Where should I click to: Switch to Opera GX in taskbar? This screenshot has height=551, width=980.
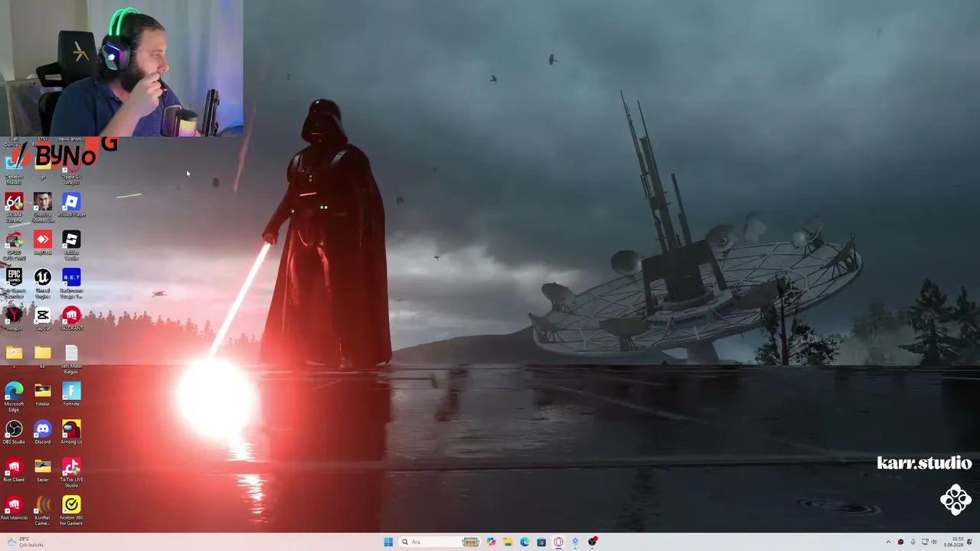pyautogui.click(x=558, y=542)
